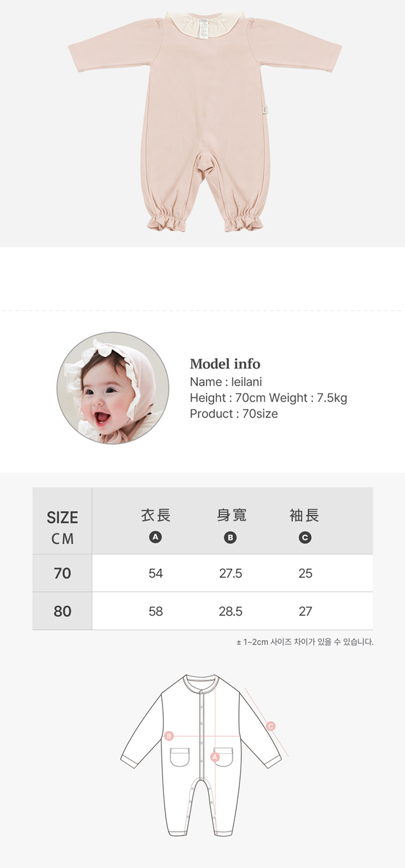Click the 袖長 column header text
Screen dimensions: 405x868
pos(305,515)
